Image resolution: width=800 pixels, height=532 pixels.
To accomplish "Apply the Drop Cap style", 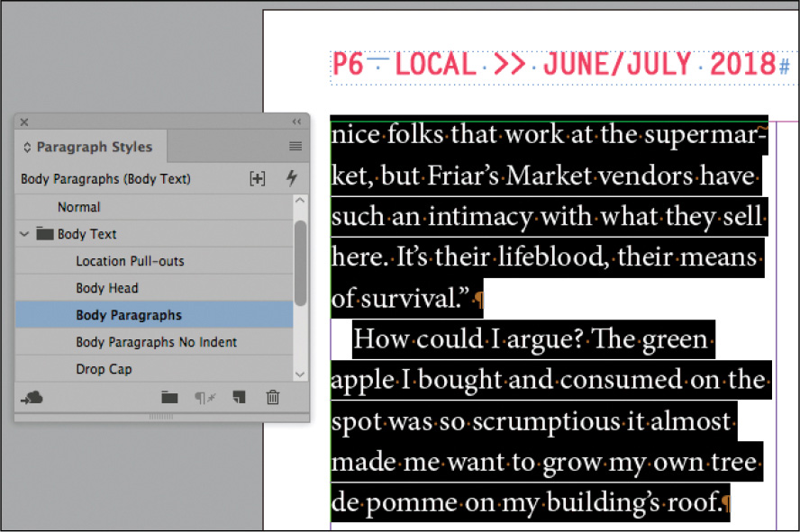I will coord(154,369).
